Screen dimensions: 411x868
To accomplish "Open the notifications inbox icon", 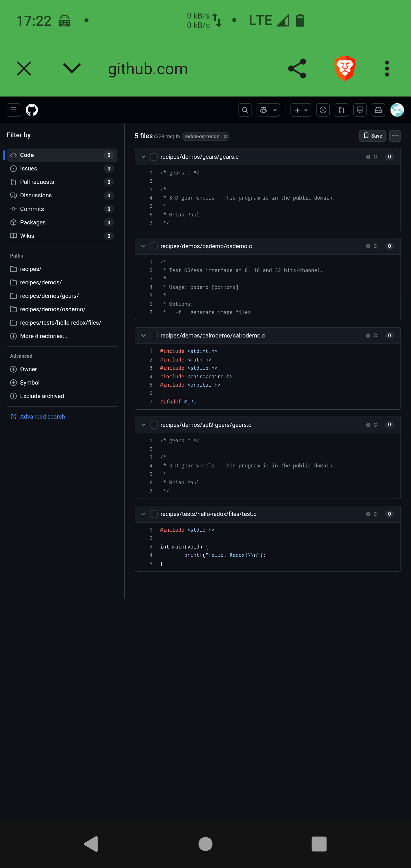I will tap(378, 110).
